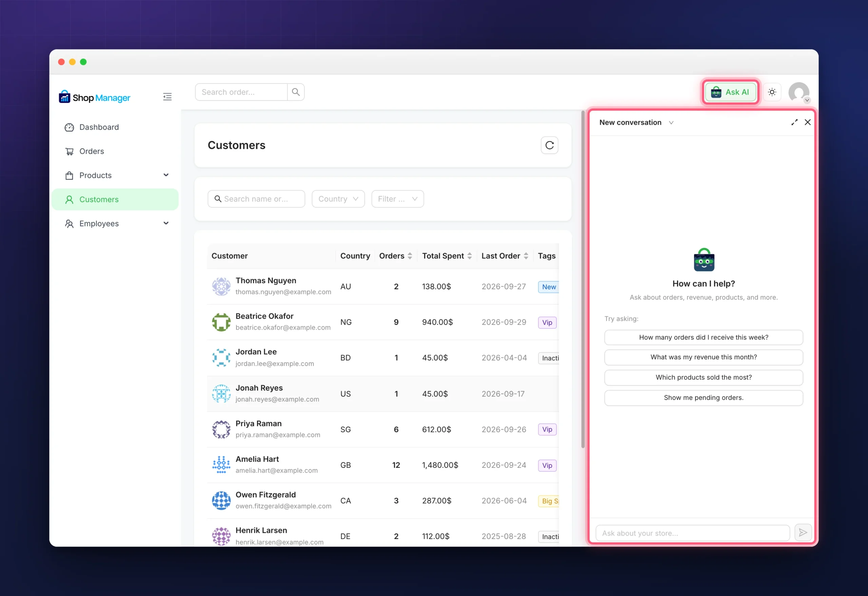Open the Products sidebar item

(x=115, y=176)
